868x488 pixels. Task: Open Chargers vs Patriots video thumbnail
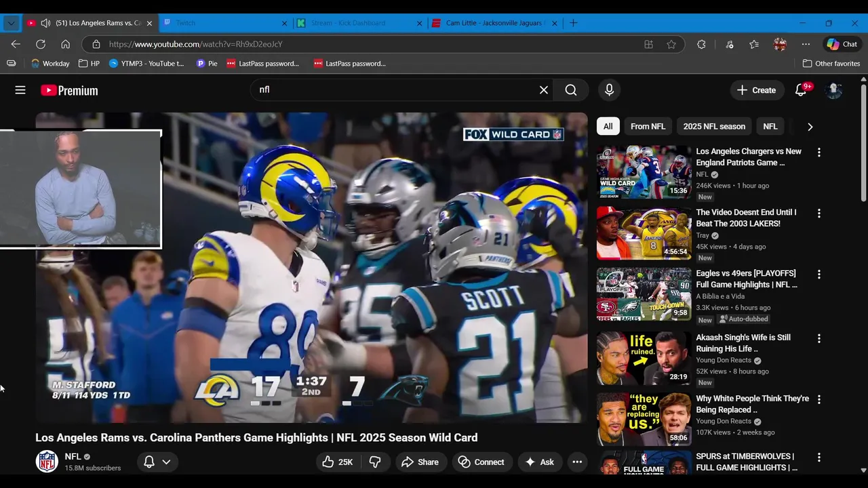(644, 172)
